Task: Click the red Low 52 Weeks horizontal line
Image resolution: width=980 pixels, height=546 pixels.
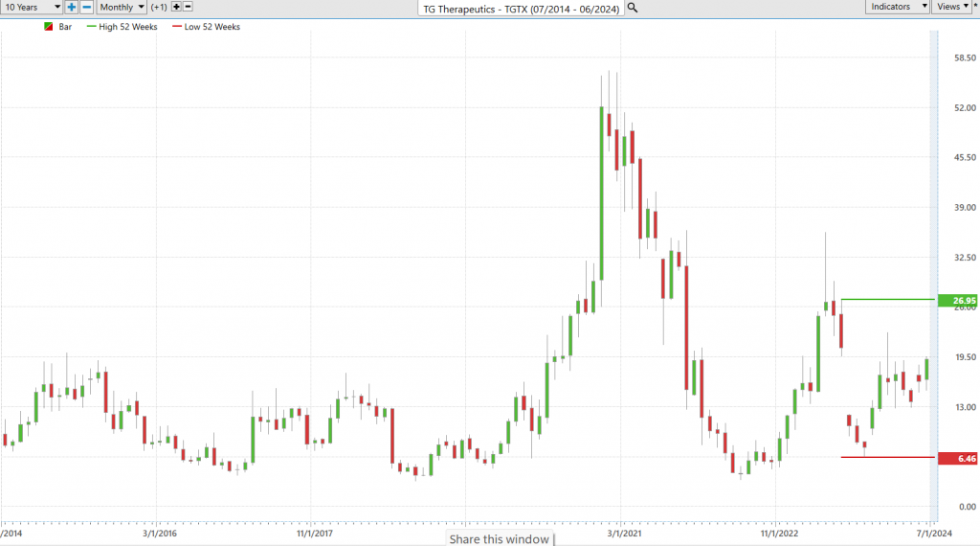Action: (x=888, y=457)
